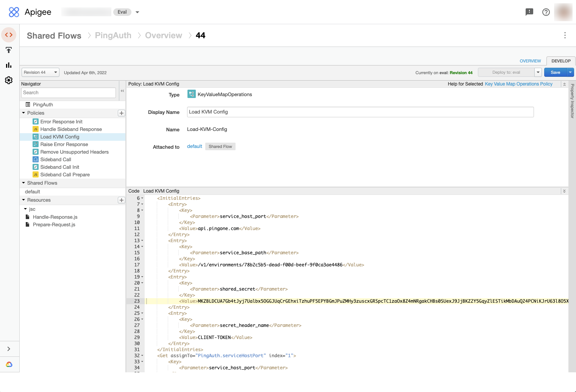Collapse the Resources section
The height and width of the screenshot is (392, 576).
pos(23,200)
